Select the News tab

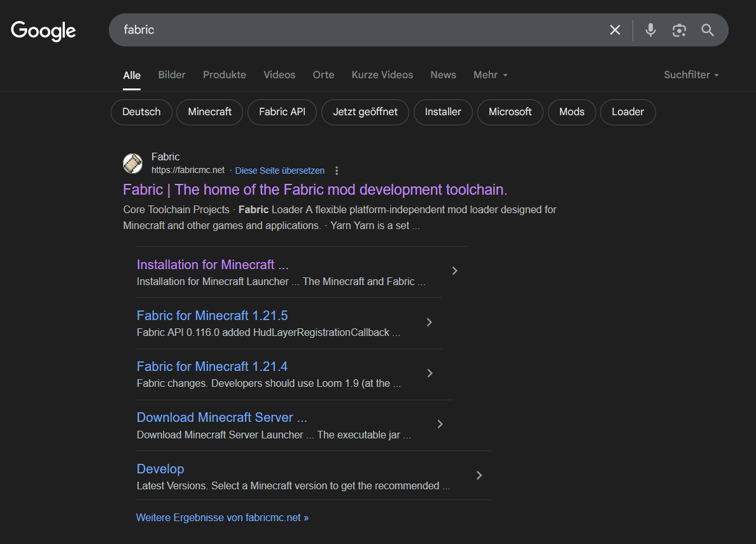(x=443, y=74)
